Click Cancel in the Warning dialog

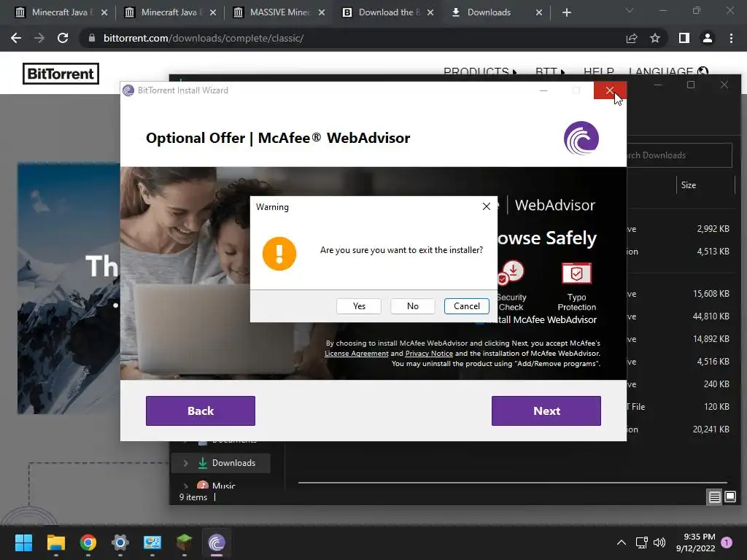point(466,306)
